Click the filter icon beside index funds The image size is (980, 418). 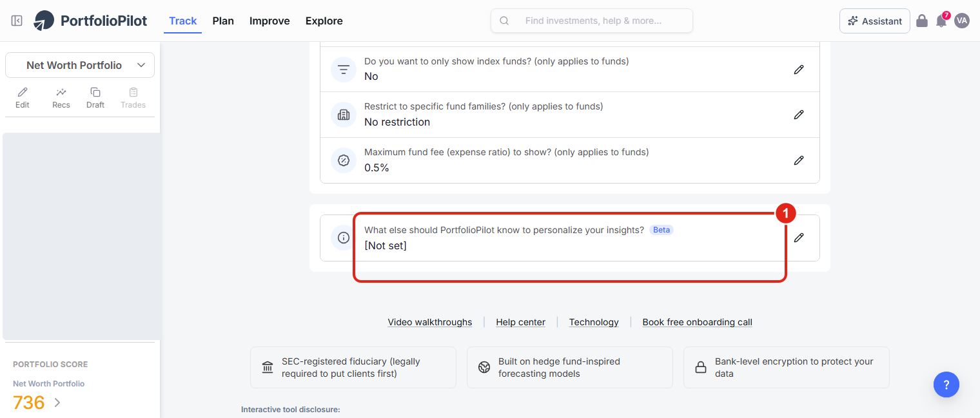344,69
